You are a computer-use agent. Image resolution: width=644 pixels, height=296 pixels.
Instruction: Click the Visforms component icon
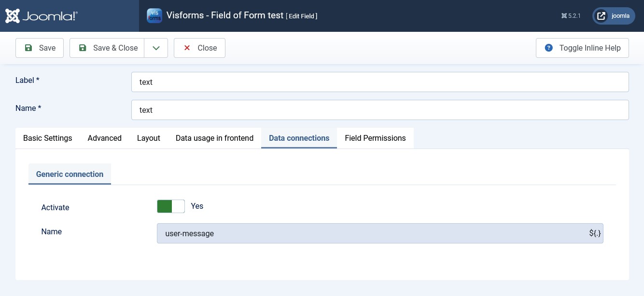tap(154, 15)
